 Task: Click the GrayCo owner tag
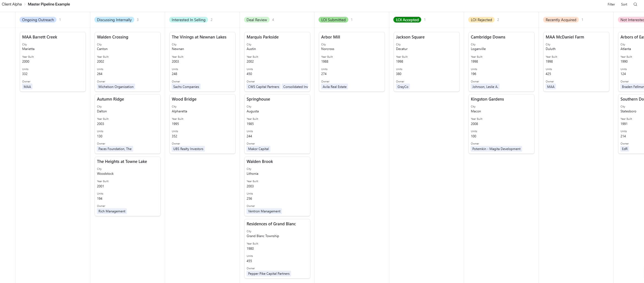pyautogui.click(x=403, y=87)
